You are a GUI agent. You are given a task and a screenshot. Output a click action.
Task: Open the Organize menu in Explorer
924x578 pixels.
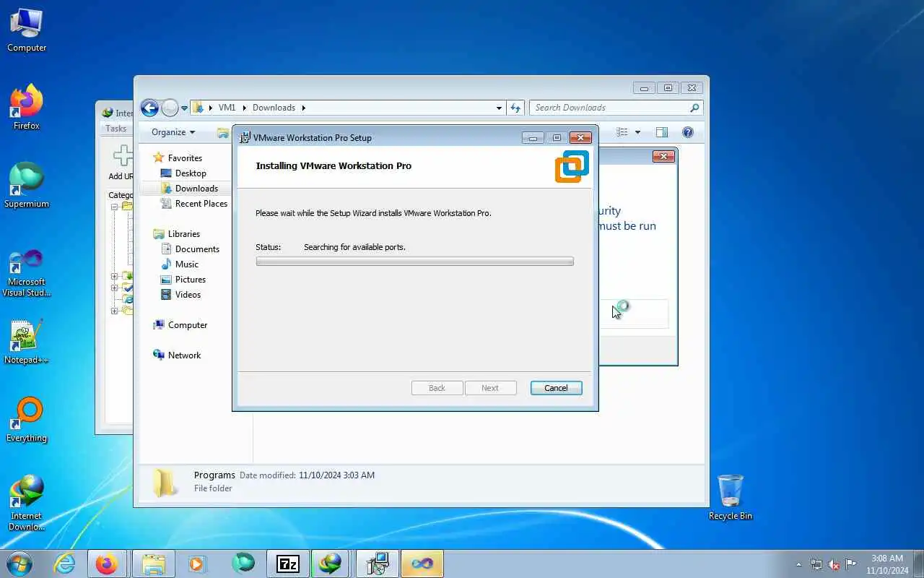(173, 132)
